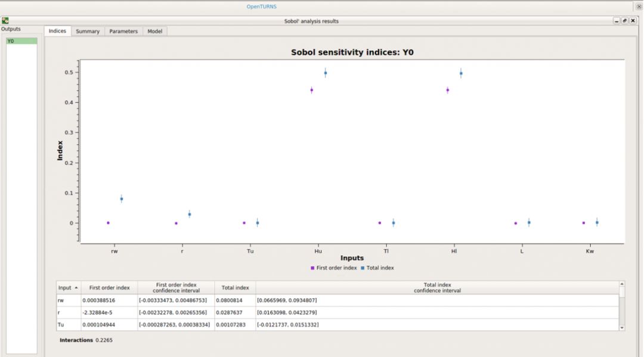Select the r row input cell
Viewport: 644px width, 357px height.
point(69,312)
